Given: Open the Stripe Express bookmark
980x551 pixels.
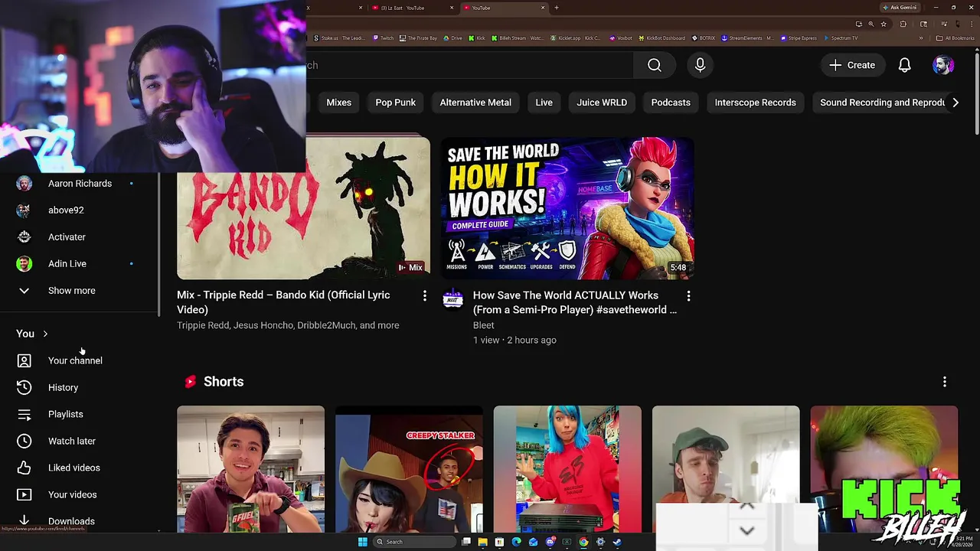Looking at the screenshot, I should click(799, 38).
